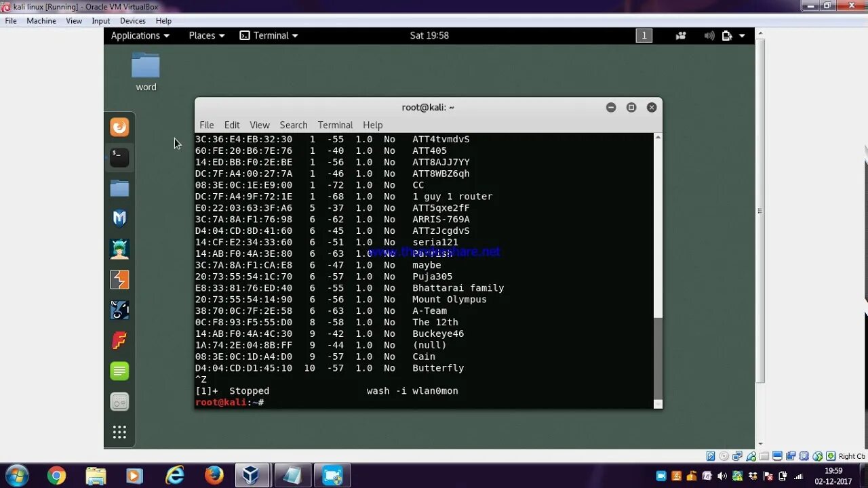
Task: Open terminal Terminal menu
Action: (x=335, y=125)
